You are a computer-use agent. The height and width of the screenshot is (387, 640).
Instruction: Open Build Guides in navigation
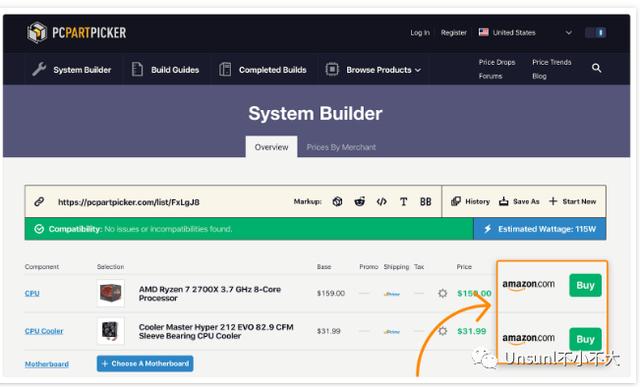pyautogui.click(x=165, y=70)
